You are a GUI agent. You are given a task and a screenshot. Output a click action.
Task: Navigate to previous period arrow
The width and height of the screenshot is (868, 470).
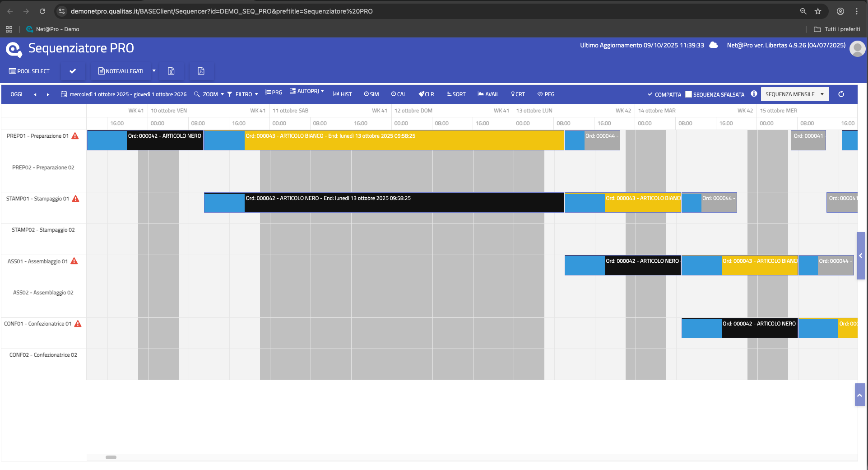(35, 94)
